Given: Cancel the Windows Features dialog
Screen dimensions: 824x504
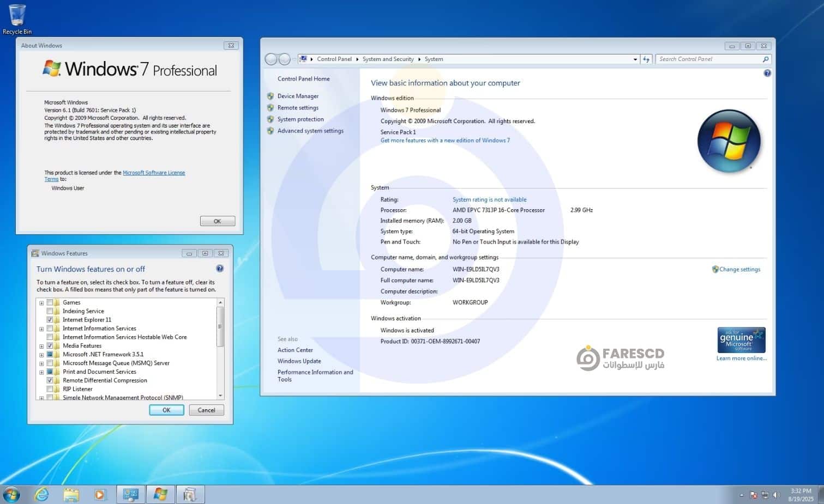Looking at the screenshot, I should [x=206, y=410].
